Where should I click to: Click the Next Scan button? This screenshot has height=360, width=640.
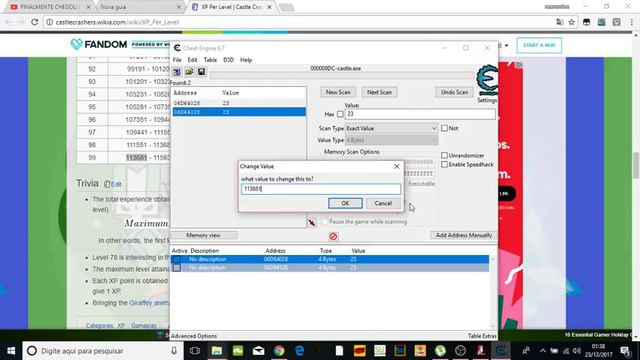(x=379, y=92)
